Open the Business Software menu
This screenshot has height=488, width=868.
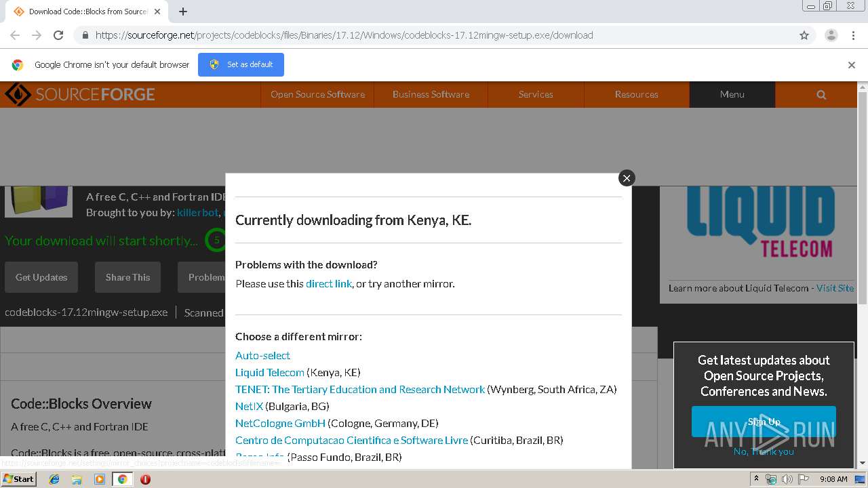tap(431, 94)
